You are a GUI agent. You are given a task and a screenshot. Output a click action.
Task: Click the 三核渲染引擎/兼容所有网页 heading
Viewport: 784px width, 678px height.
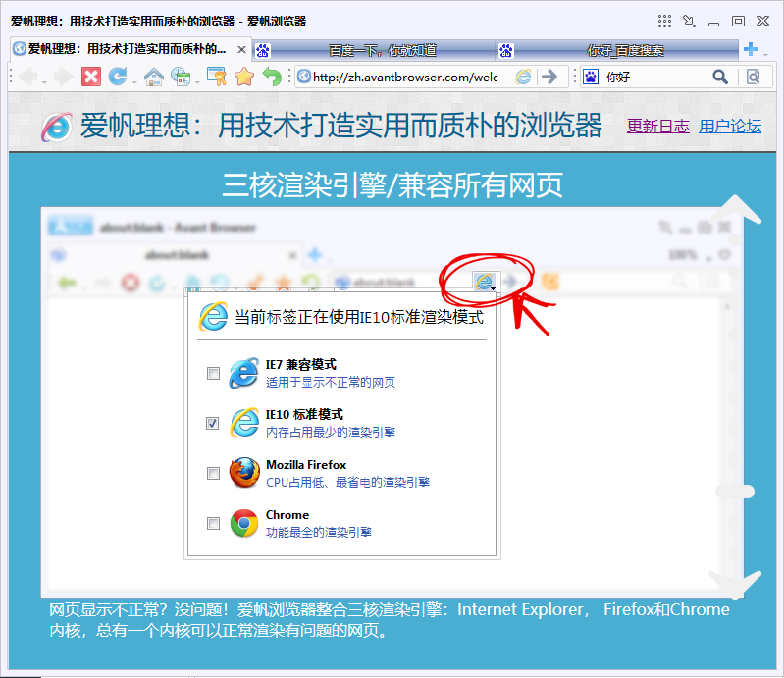click(x=392, y=185)
